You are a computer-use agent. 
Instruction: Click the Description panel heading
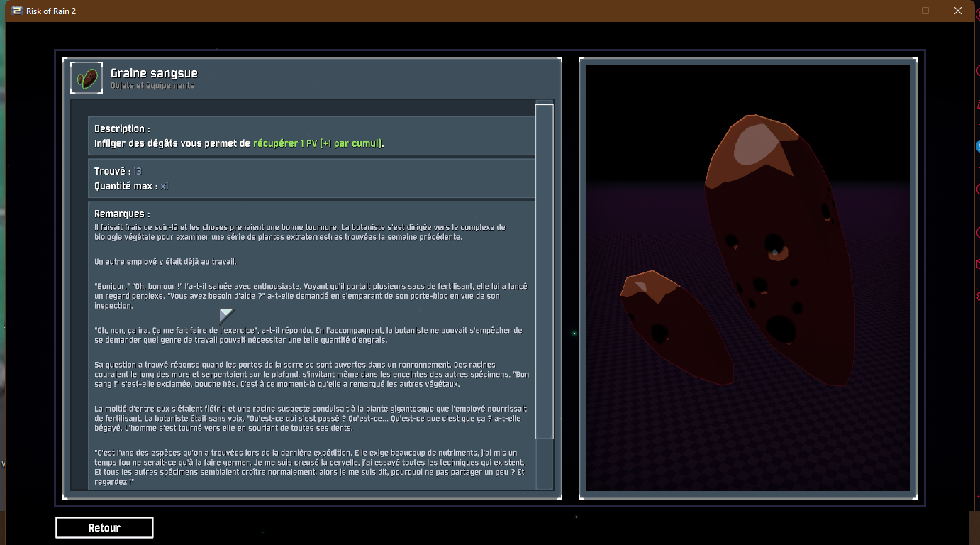(x=122, y=128)
